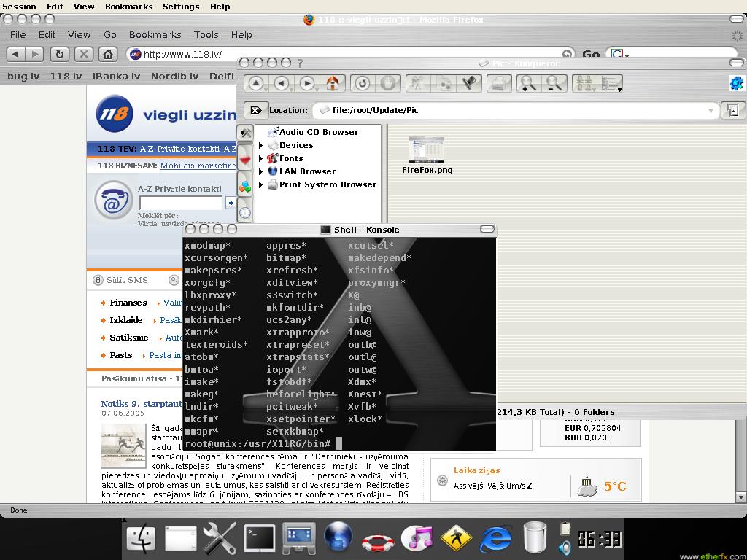Click Firefox Forward arrow button

[34, 54]
